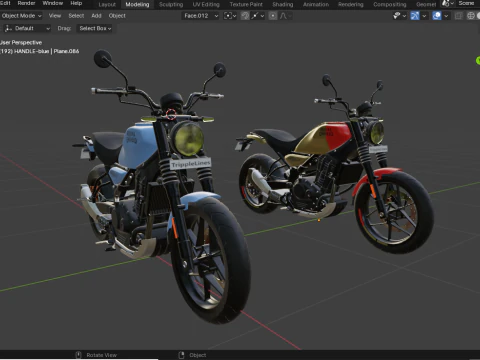Open the Select Box drag dropdown
Viewport: 480px width, 360px height.
pos(95,28)
